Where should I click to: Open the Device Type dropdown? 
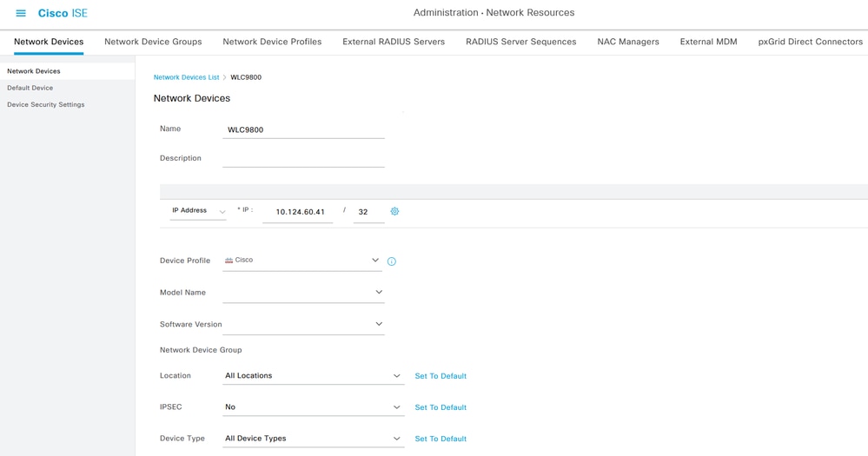click(314, 439)
